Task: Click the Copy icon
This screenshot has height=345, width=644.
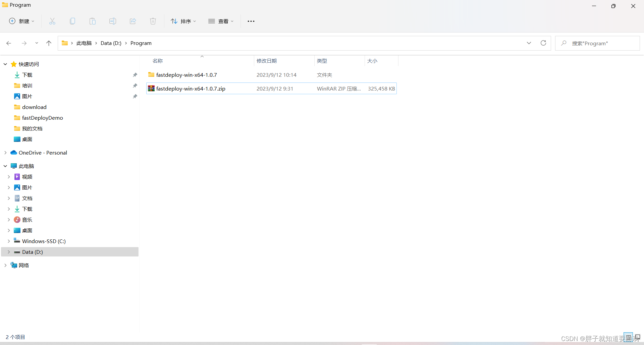Action: tap(72, 21)
